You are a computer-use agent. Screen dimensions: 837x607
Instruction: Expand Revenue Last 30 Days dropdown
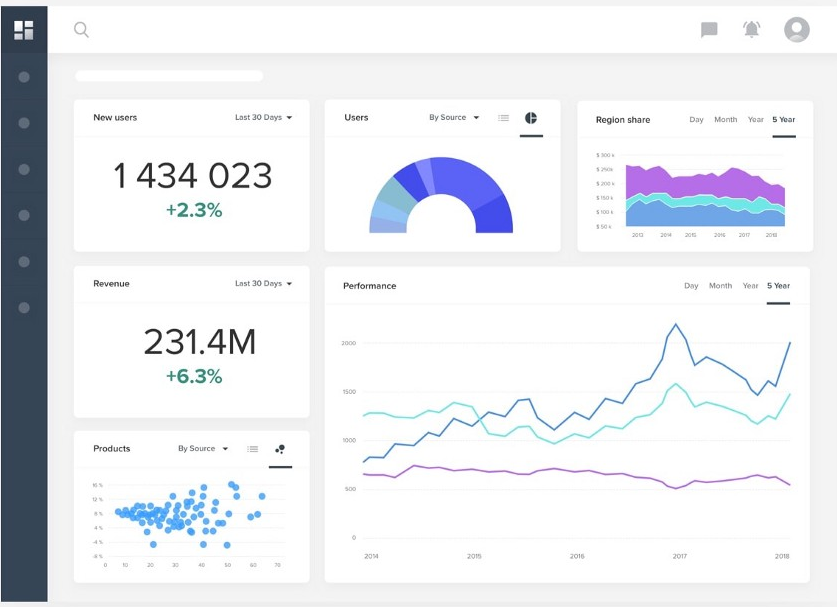[x=263, y=284]
